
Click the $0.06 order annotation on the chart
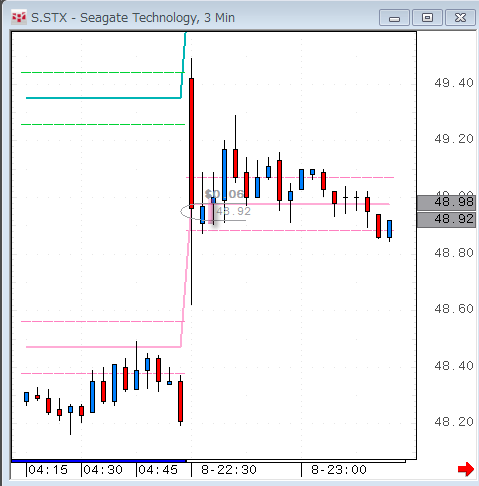pyautogui.click(x=224, y=194)
